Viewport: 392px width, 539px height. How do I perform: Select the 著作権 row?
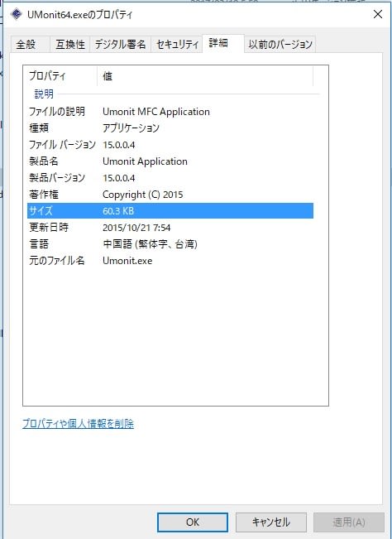pyautogui.click(x=170, y=195)
